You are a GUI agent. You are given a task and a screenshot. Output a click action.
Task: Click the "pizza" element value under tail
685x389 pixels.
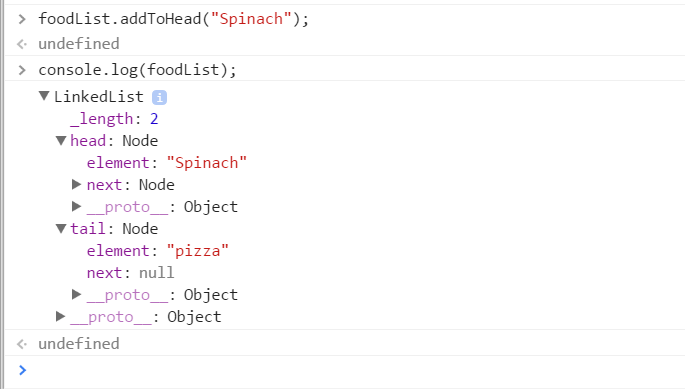197,251
